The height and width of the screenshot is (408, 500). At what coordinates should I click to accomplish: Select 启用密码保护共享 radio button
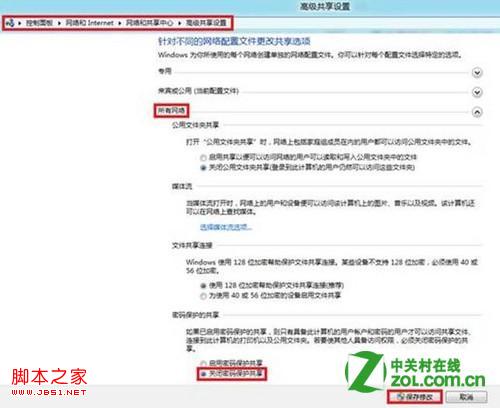203,363
